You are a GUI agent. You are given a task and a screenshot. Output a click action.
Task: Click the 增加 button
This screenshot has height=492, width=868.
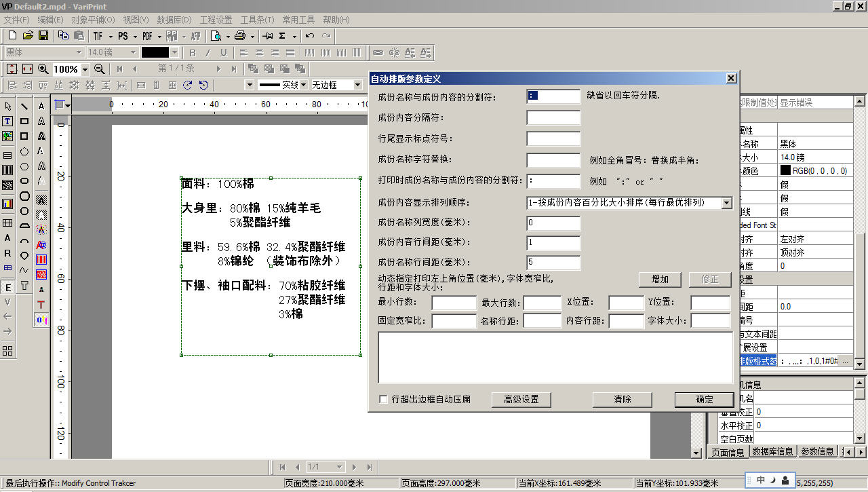(x=660, y=279)
